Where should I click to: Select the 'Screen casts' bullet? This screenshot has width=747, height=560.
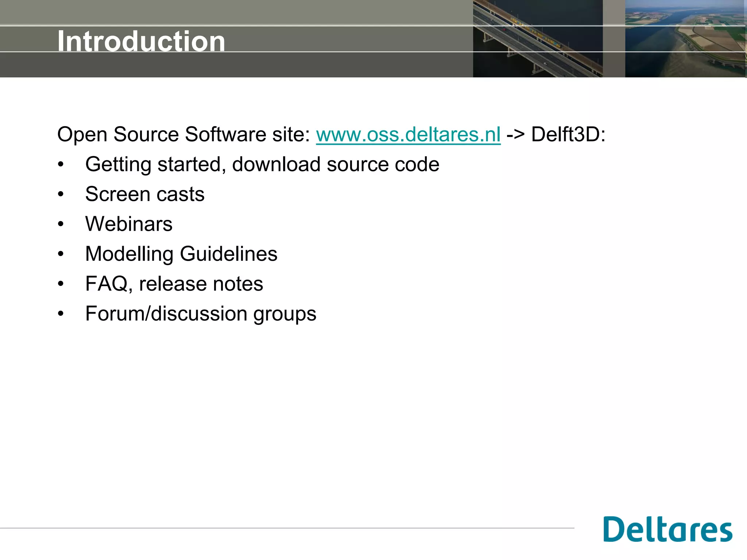click(145, 194)
